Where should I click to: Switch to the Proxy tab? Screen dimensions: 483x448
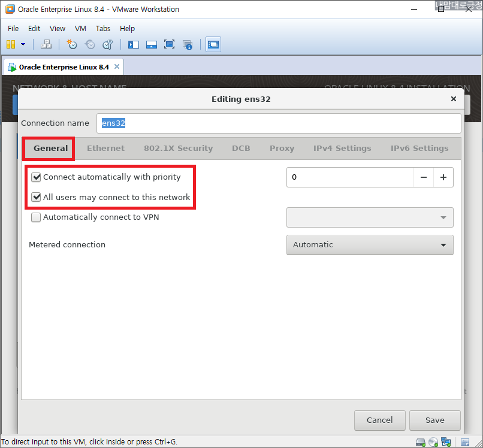click(282, 149)
